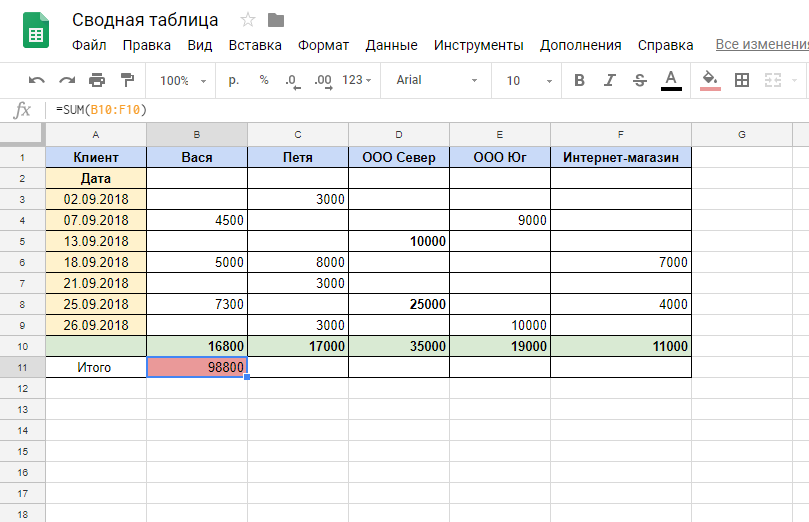This screenshot has width=809, height=522.
Task: Click the format as percent button
Action: [264, 80]
